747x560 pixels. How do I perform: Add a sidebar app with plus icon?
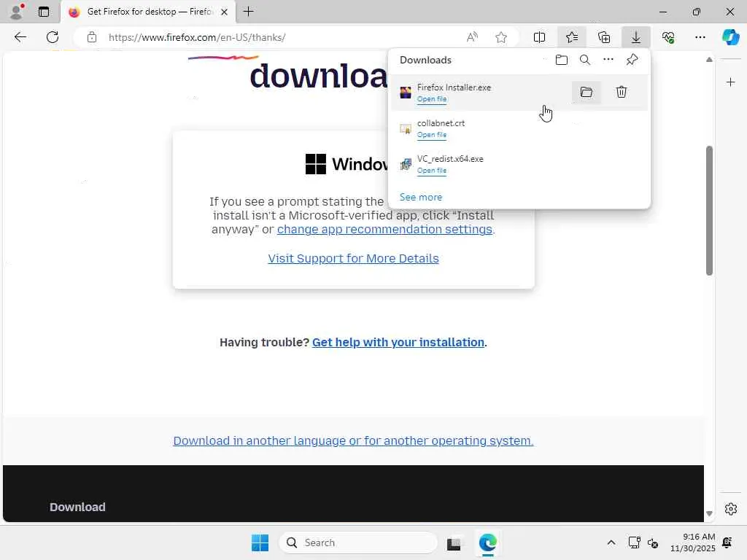(731, 82)
